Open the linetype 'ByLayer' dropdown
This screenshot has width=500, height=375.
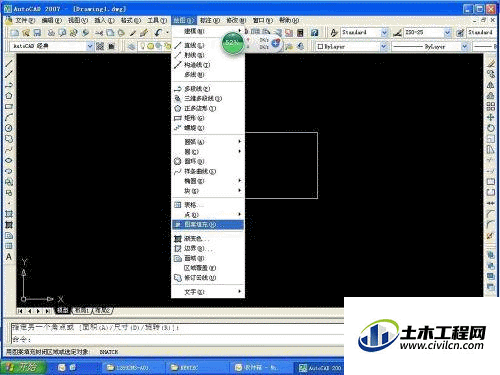click(465, 46)
